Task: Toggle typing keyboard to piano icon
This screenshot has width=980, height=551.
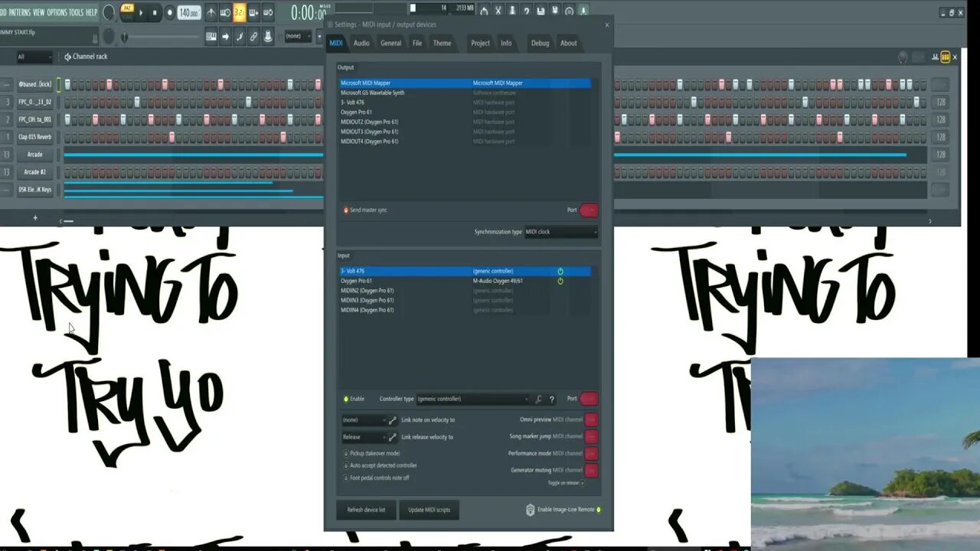Action: (x=211, y=36)
